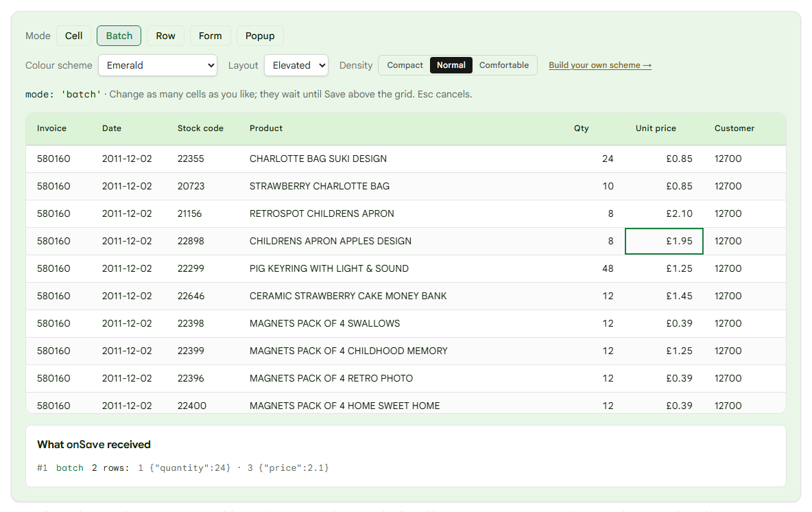Click stock code 21156
812x512 pixels.
[x=203, y=213]
